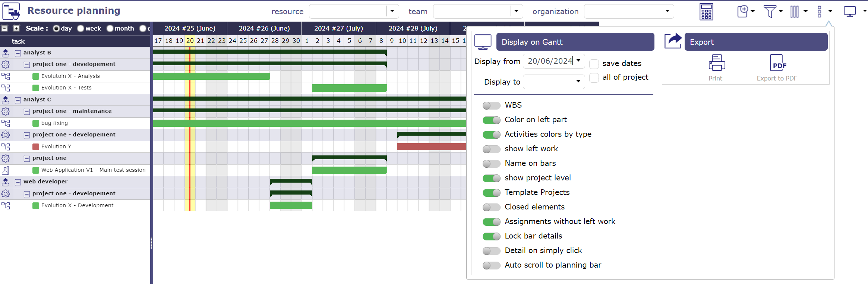868x284 pixels.
Task: Enable the Name on bars toggle
Action: click(x=491, y=164)
